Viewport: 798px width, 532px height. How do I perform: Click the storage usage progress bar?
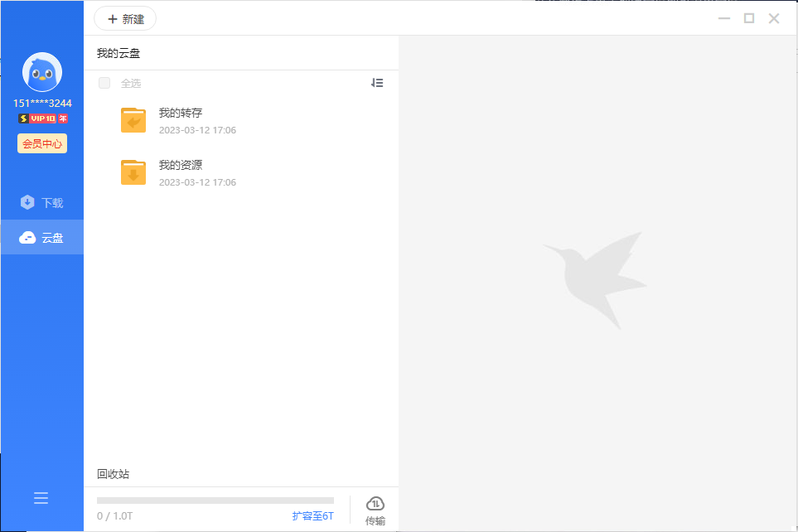point(215,501)
